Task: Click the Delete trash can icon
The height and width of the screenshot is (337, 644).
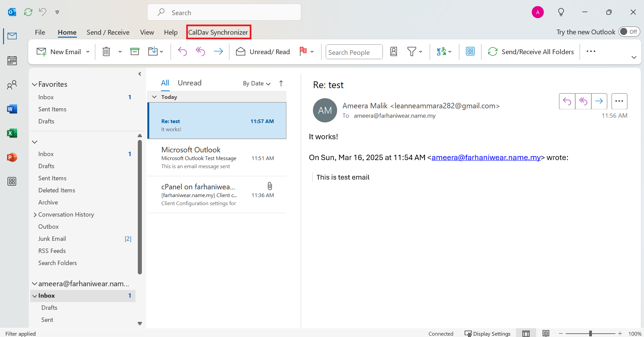Action: (106, 51)
